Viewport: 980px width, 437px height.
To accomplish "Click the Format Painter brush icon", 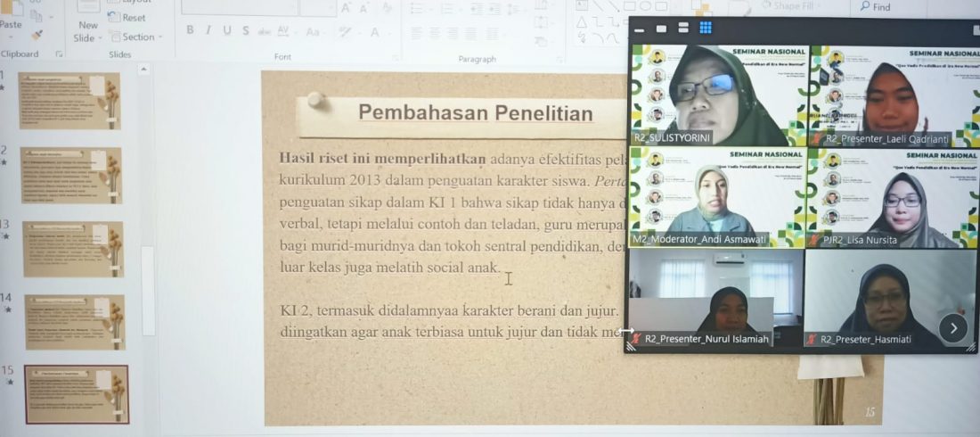I will pyautogui.click(x=37, y=36).
